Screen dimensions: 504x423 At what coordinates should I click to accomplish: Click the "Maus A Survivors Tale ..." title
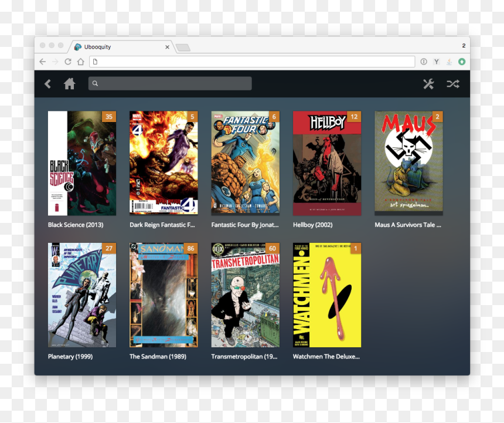coord(407,225)
